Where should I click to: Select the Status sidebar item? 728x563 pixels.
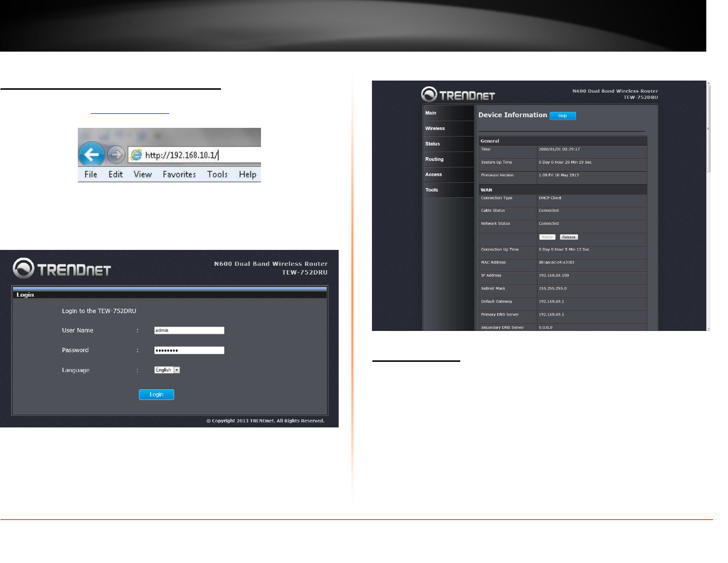(x=448, y=144)
